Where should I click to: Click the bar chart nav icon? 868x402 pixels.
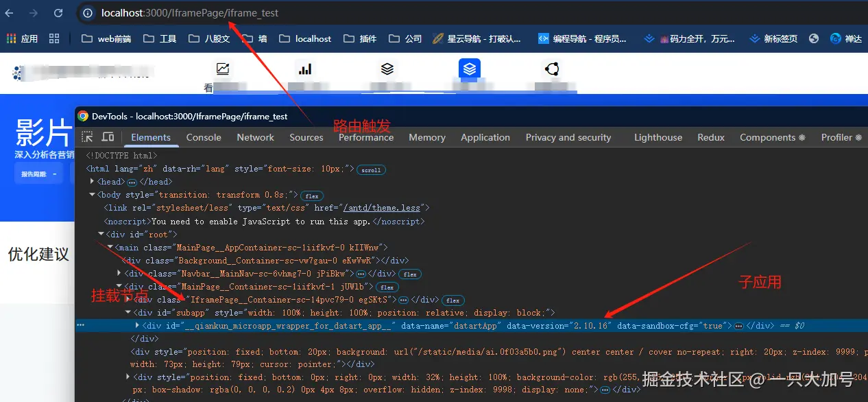305,69
